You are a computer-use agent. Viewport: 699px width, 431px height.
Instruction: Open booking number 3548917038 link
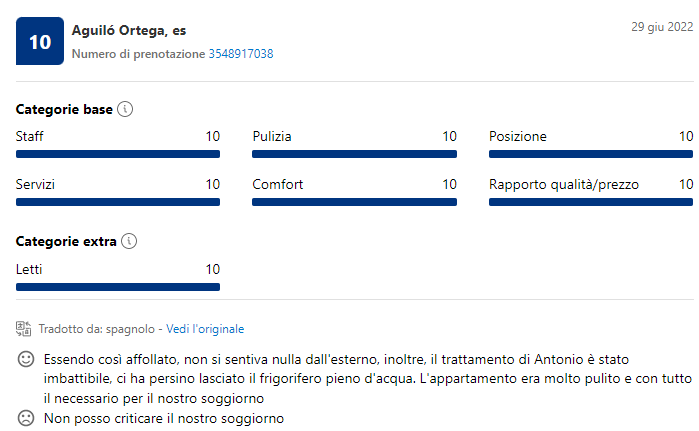coord(241,53)
